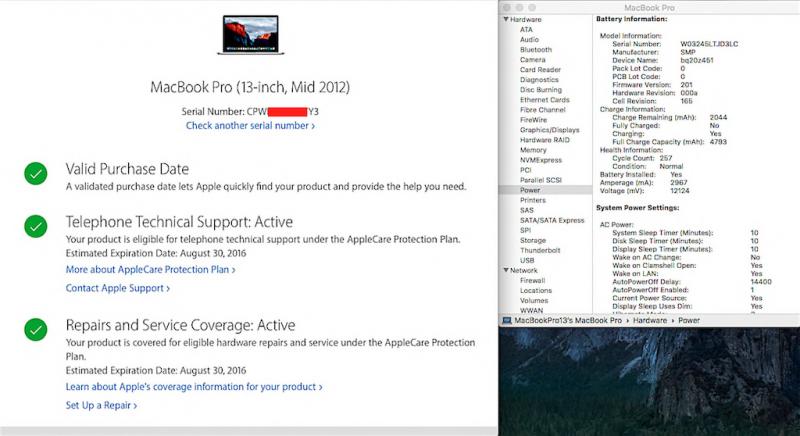Viewport: 800px width, 436px height.
Task: Select Firewall under Network
Action: pyautogui.click(x=532, y=280)
